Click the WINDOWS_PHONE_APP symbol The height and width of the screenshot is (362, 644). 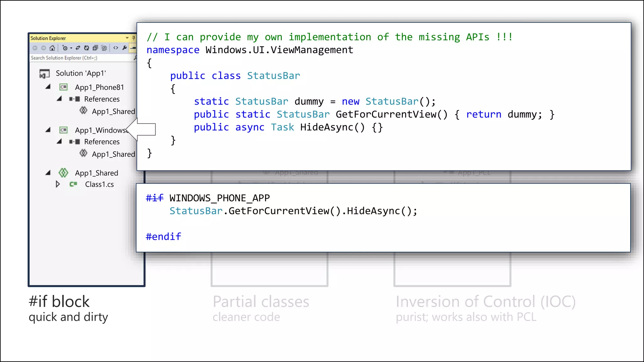point(219,198)
